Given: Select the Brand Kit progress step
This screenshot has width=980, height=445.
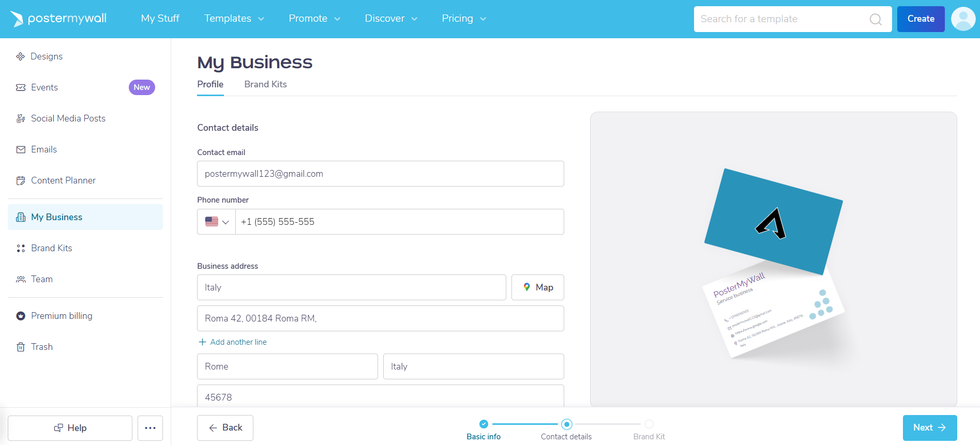Looking at the screenshot, I should pos(649,430).
